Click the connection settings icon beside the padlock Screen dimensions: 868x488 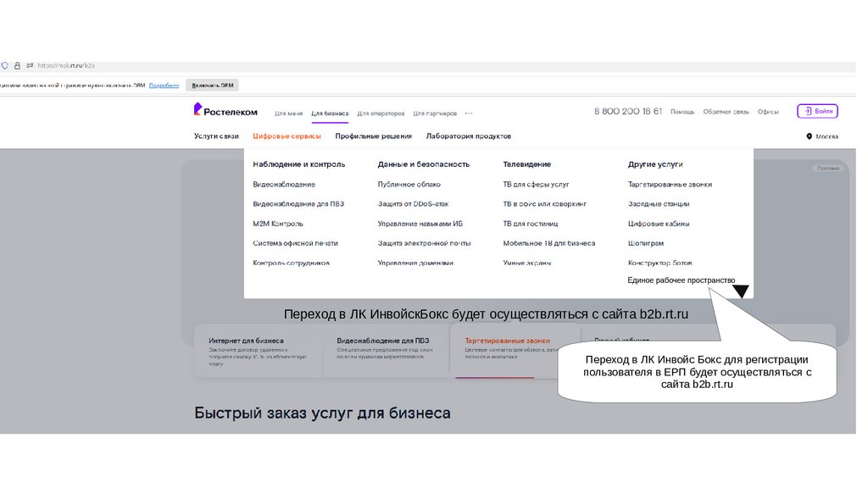tap(30, 65)
